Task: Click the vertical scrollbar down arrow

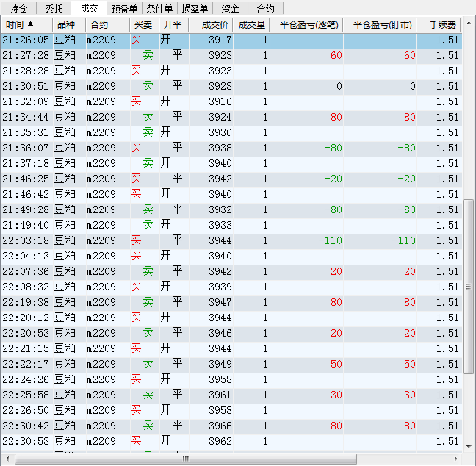Action: [469, 445]
